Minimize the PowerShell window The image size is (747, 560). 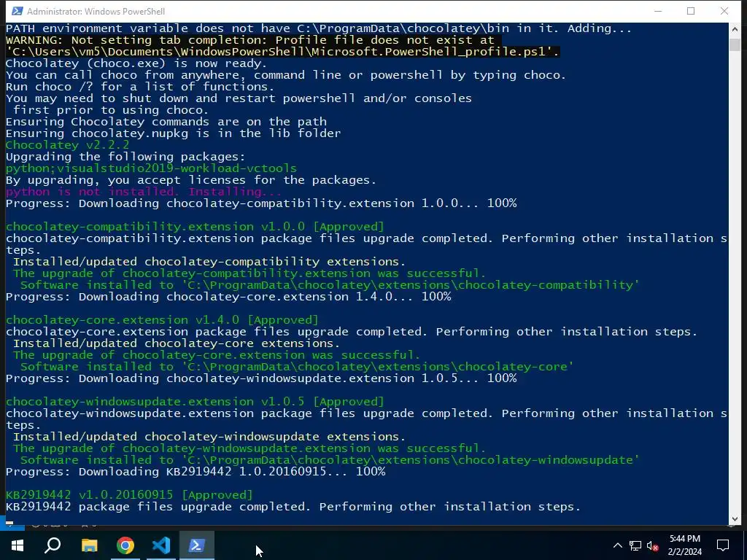tap(658, 11)
